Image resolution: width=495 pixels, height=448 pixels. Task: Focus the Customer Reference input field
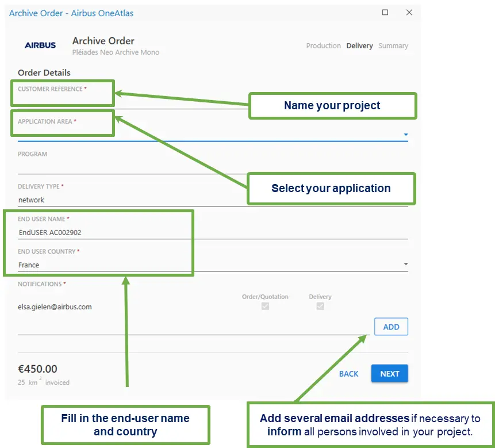point(213,102)
